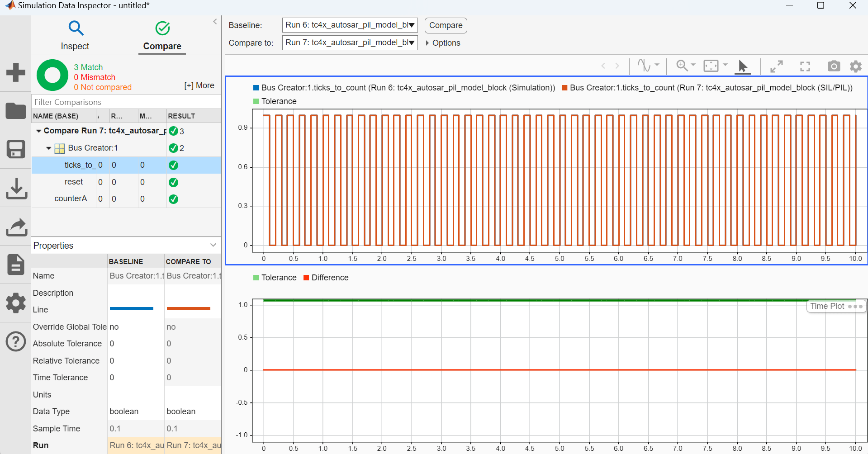Click the Add (plus) icon in sidebar
The height and width of the screenshot is (454, 868).
(16, 72)
